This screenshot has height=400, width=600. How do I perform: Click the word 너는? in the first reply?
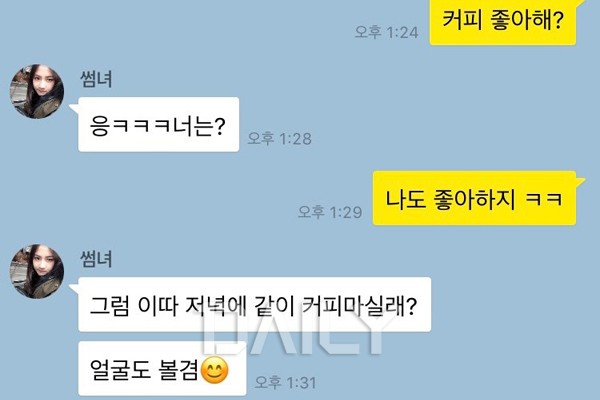pos(199,126)
